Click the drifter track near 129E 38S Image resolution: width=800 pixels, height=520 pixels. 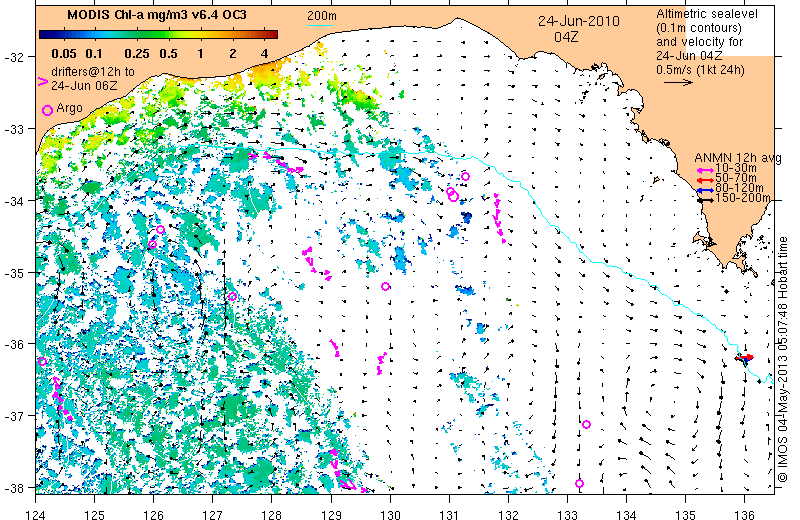click(x=346, y=472)
